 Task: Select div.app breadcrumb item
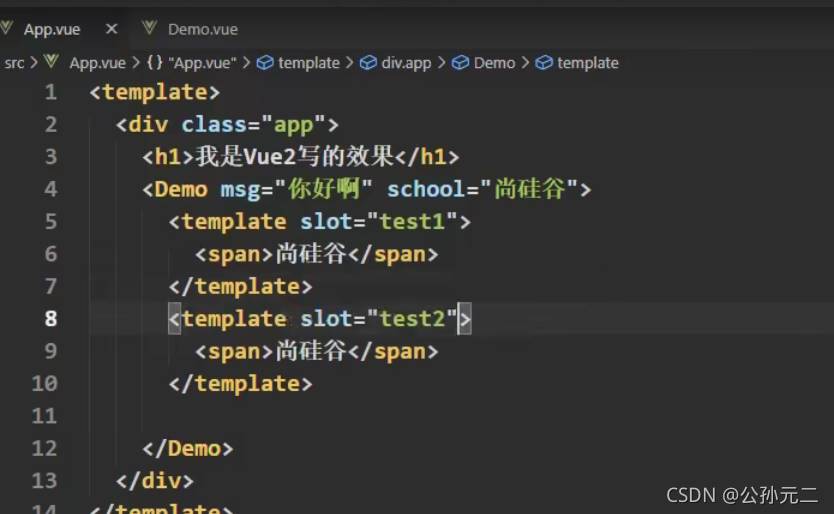[x=406, y=63]
